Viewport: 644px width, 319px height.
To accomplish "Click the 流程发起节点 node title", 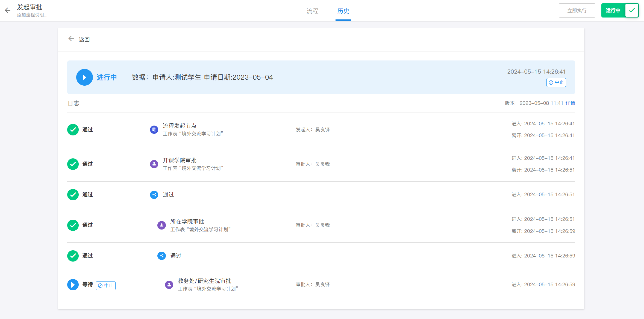I will pyautogui.click(x=180, y=126).
